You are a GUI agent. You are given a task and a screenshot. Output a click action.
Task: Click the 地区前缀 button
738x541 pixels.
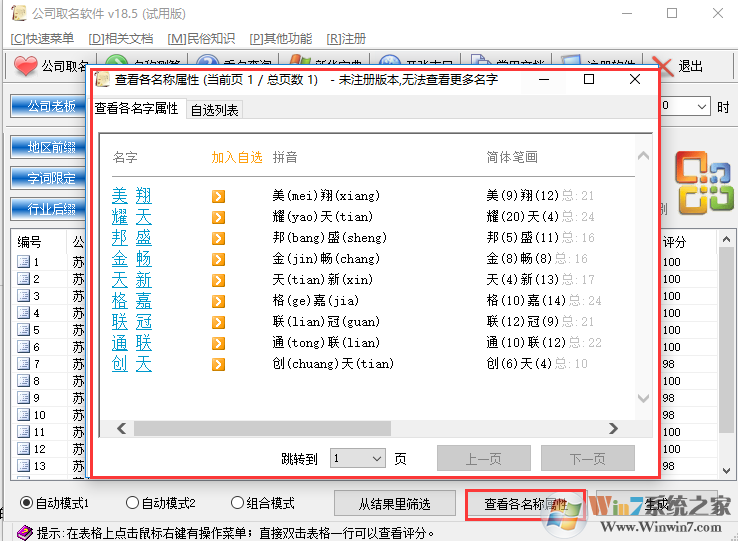48,147
